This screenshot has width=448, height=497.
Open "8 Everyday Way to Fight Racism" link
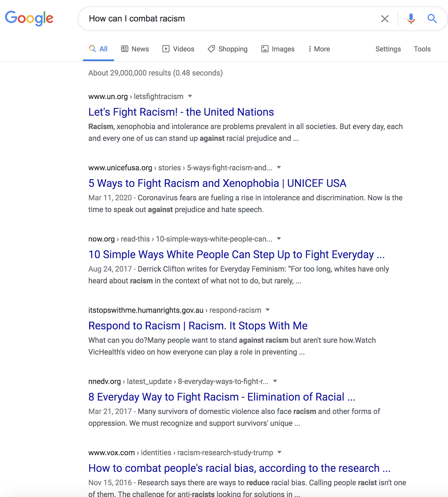pos(222,397)
